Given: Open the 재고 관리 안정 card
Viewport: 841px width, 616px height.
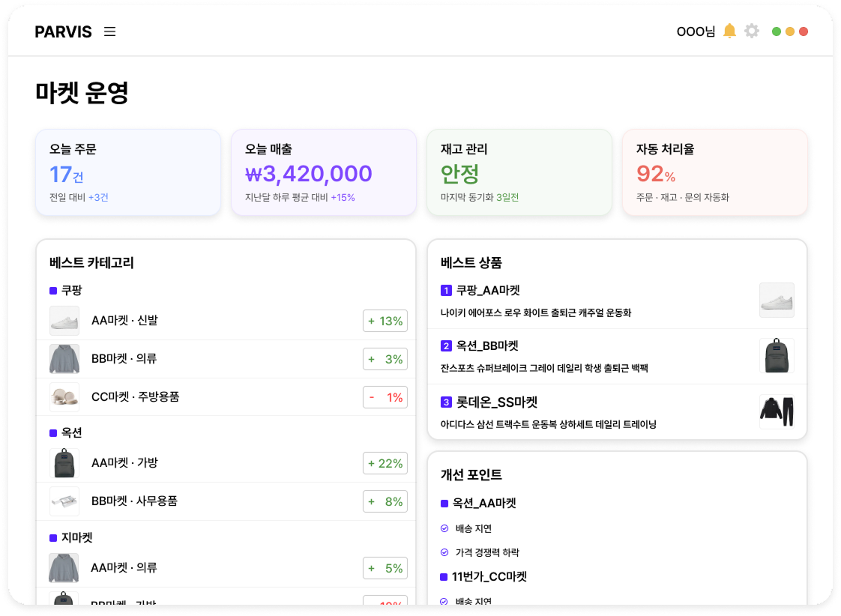Looking at the screenshot, I should (x=519, y=172).
